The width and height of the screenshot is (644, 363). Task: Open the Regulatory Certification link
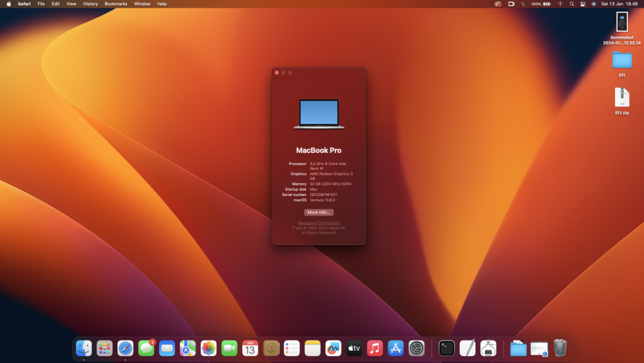click(319, 223)
